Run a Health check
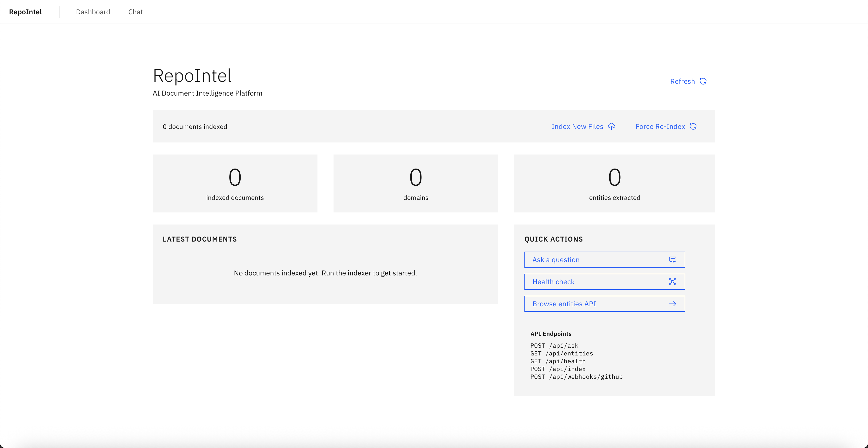This screenshot has height=448, width=868. (604, 282)
